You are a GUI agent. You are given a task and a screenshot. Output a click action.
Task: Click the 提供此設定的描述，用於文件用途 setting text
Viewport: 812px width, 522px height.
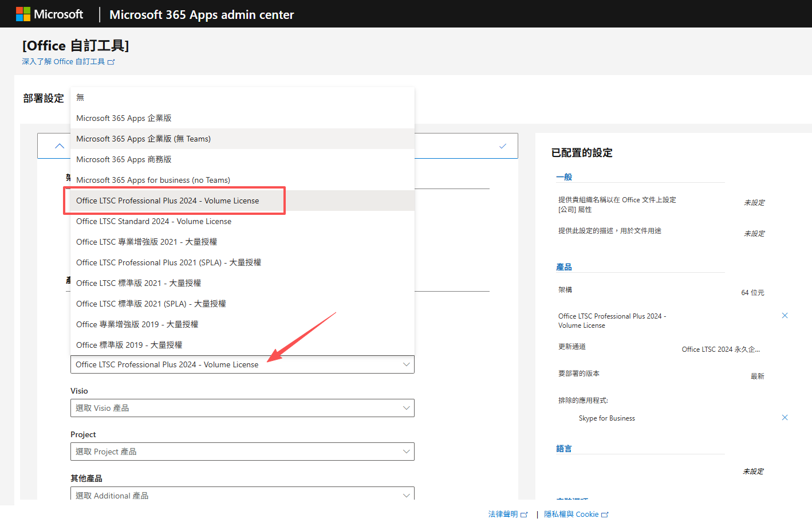click(x=610, y=231)
